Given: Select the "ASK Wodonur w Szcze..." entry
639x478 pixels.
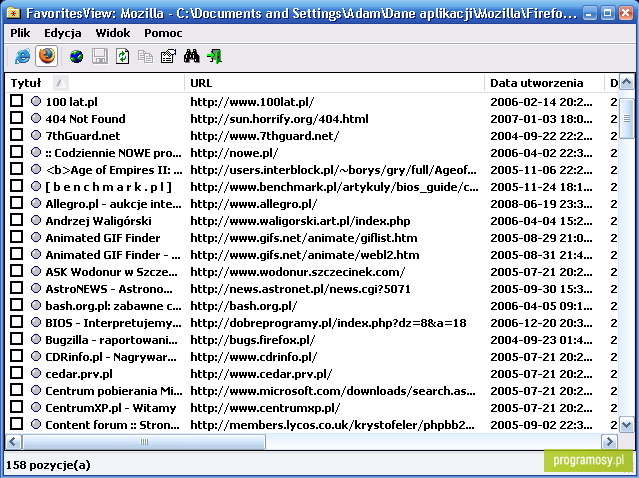Looking at the screenshot, I should coord(111,272).
